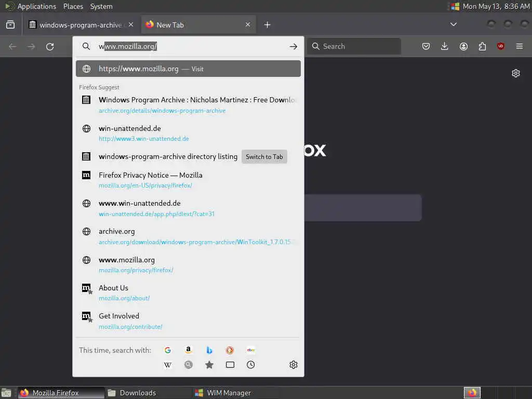Click the search magnifier icon in URL bar
Viewport: 532px width, 399px height.
[86, 46]
